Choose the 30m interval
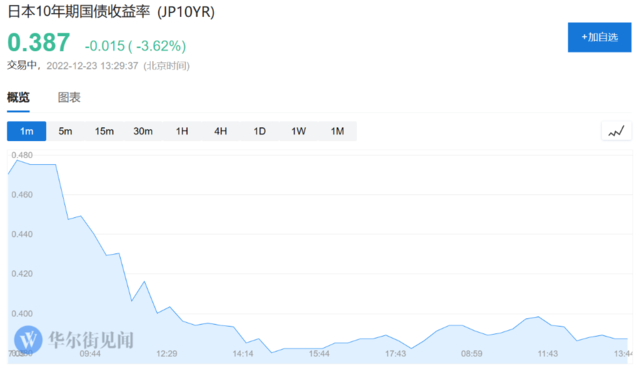640x374 pixels. pos(143,131)
